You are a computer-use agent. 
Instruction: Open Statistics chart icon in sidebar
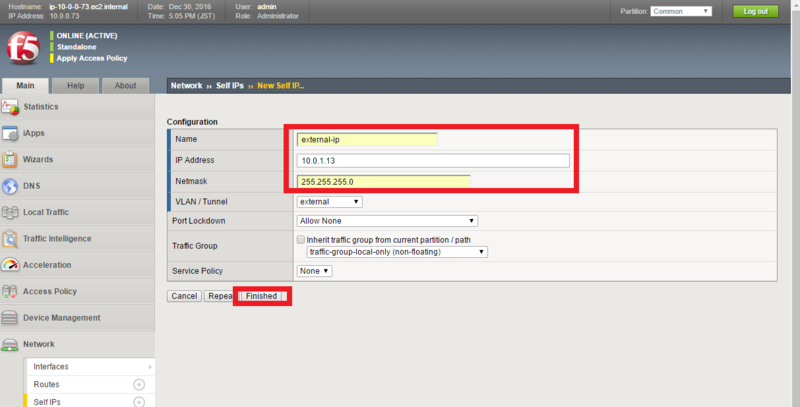coord(10,107)
